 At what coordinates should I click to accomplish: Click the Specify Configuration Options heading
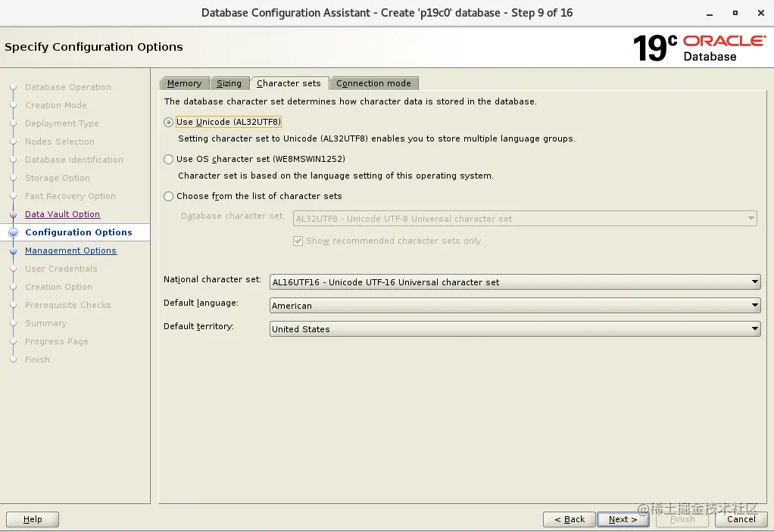coord(94,47)
